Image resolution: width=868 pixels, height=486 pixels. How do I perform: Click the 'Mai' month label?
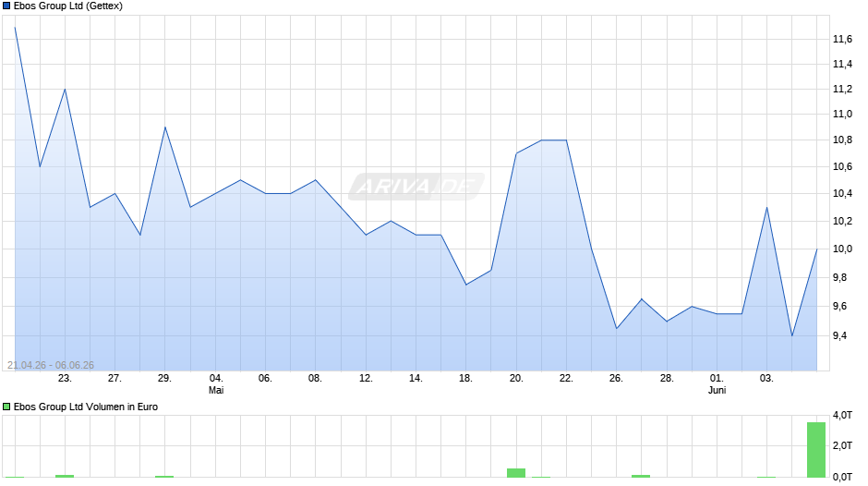click(216, 390)
